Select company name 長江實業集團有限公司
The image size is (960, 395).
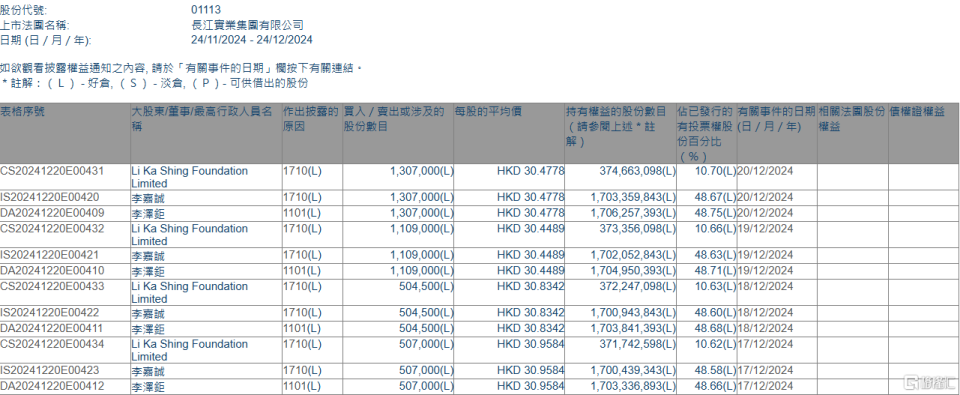tap(247, 25)
